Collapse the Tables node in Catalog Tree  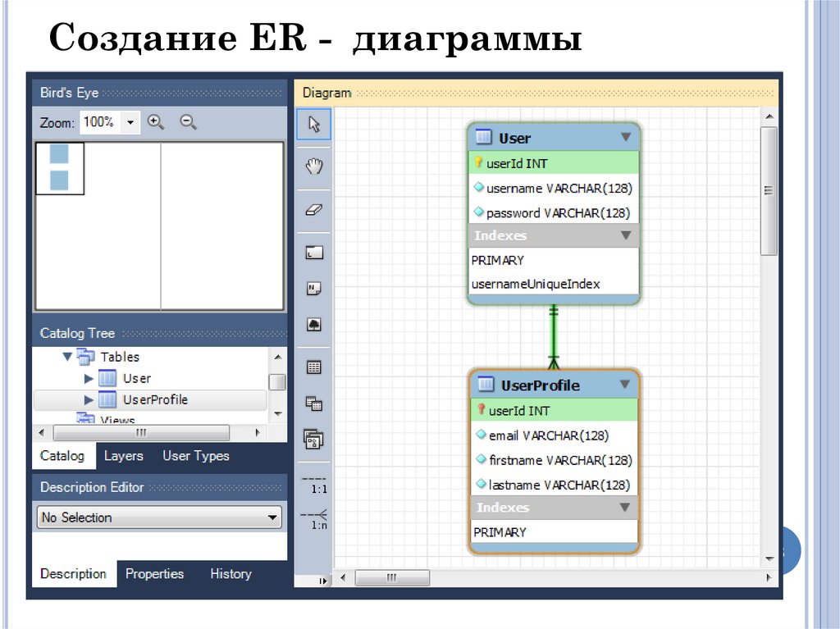point(67,357)
